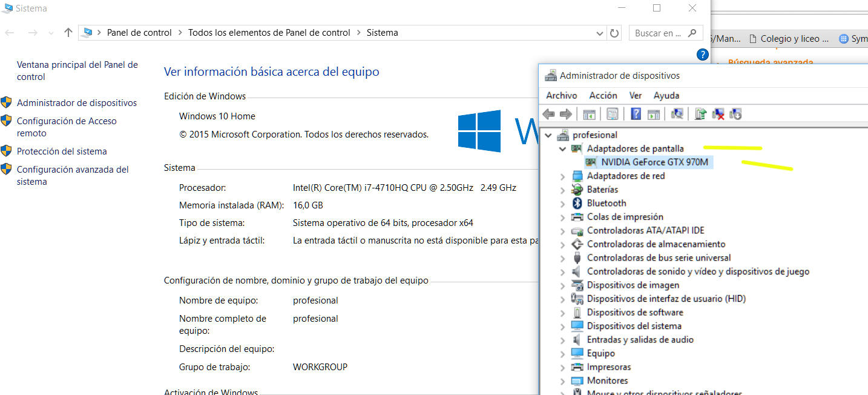Select the Colas de impresión printer icon

(577, 217)
